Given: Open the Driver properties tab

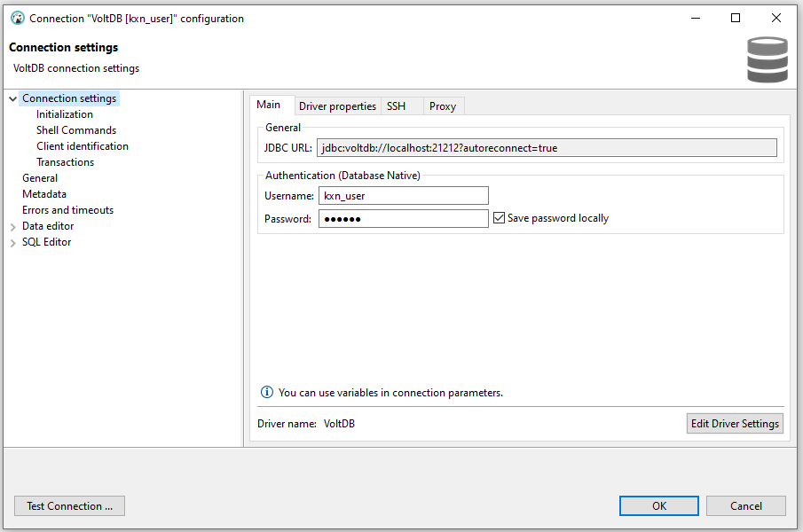Looking at the screenshot, I should point(337,106).
